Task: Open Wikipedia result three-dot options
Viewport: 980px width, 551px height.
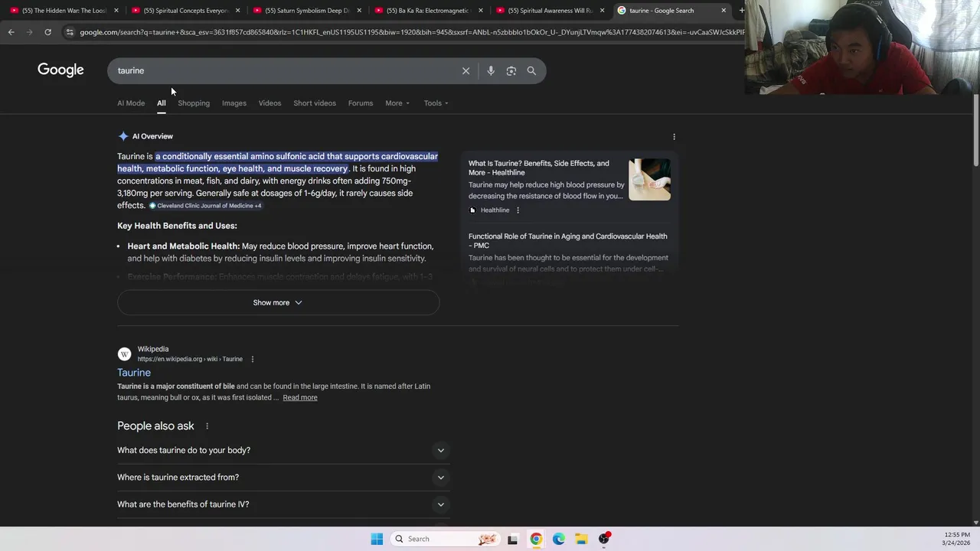Action: coord(252,359)
